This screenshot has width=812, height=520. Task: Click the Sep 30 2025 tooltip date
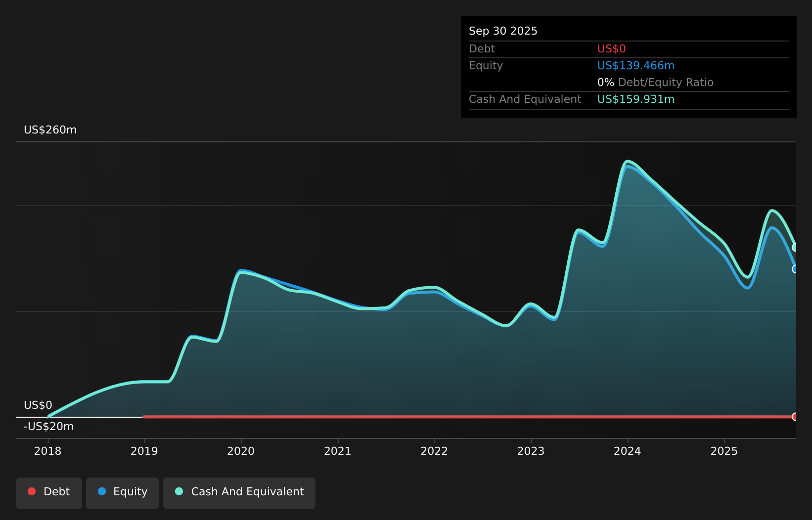click(x=503, y=31)
